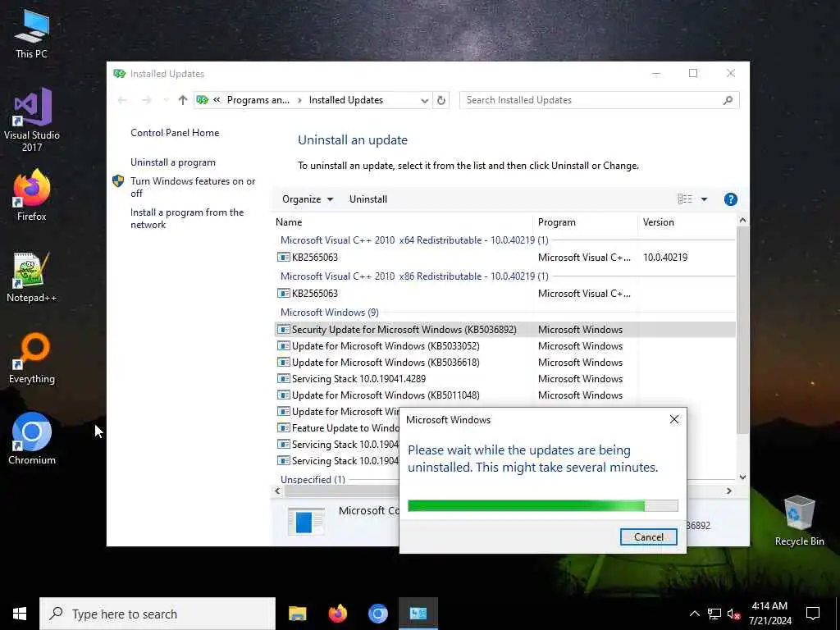Open recent locations dropdown arrow

point(166,100)
